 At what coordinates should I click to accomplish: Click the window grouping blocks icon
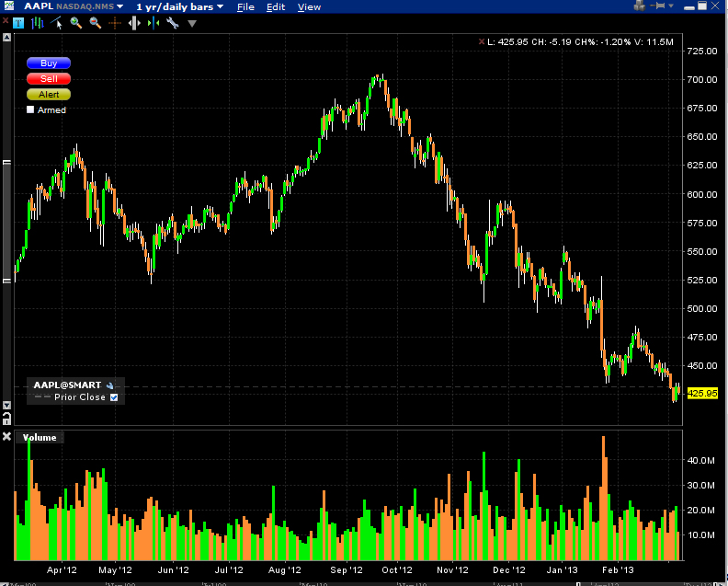[640, 6]
